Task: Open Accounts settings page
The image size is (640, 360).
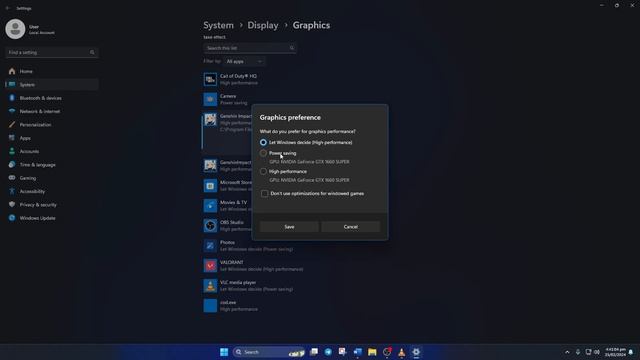Action: tap(51, 151)
